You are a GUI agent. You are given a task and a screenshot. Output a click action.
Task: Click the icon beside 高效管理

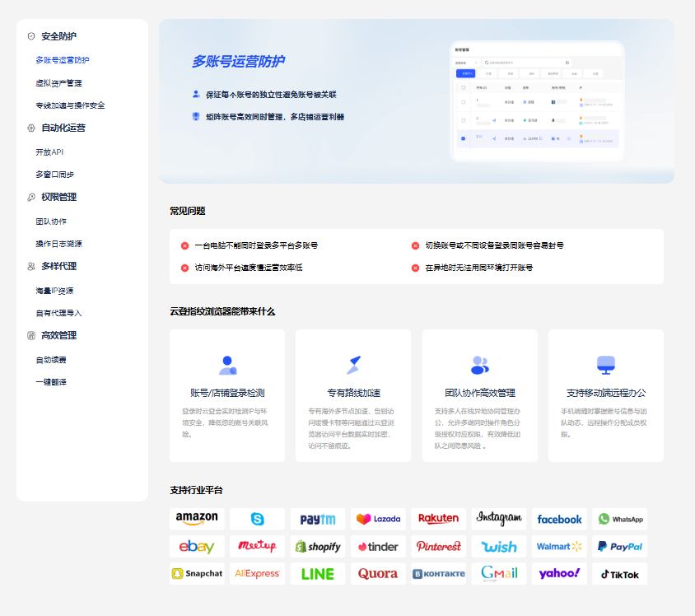(31, 335)
